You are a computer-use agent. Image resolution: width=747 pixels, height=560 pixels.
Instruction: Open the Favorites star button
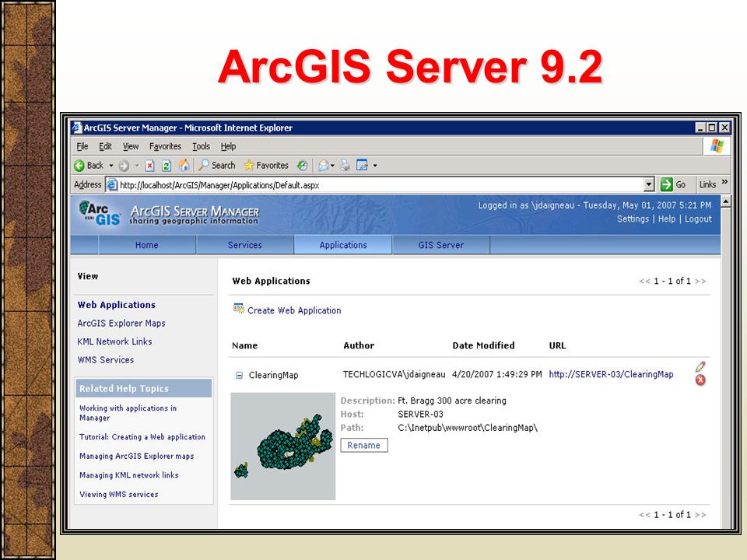click(x=266, y=165)
